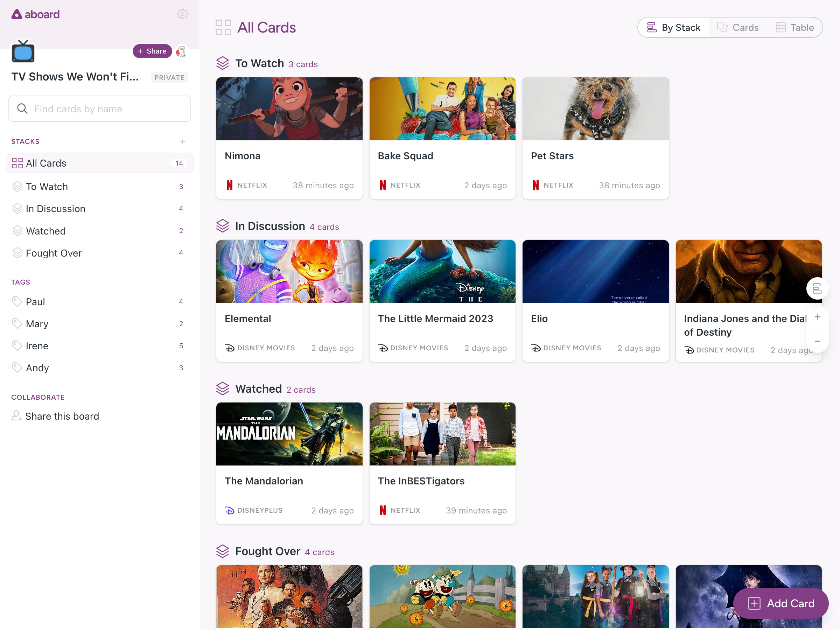Click the Watched stack header icon
The width and height of the screenshot is (840, 630).
(223, 388)
